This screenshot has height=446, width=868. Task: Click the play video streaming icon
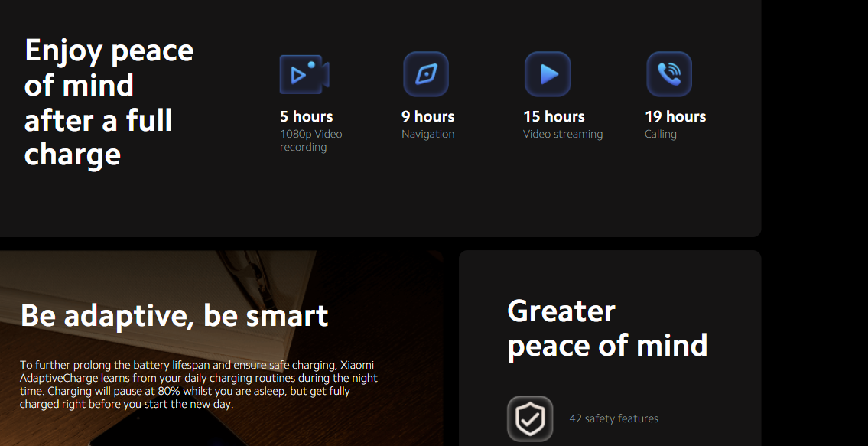coord(548,74)
